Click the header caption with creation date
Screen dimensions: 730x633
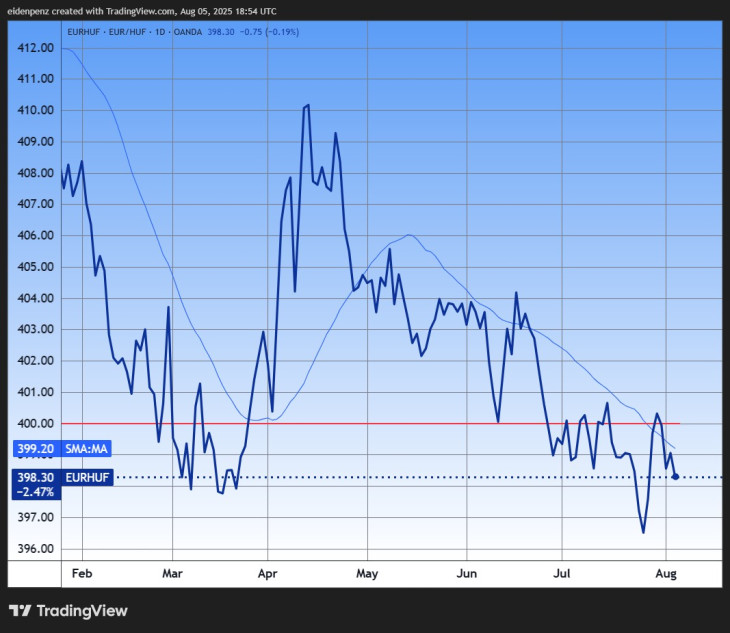click(x=142, y=11)
